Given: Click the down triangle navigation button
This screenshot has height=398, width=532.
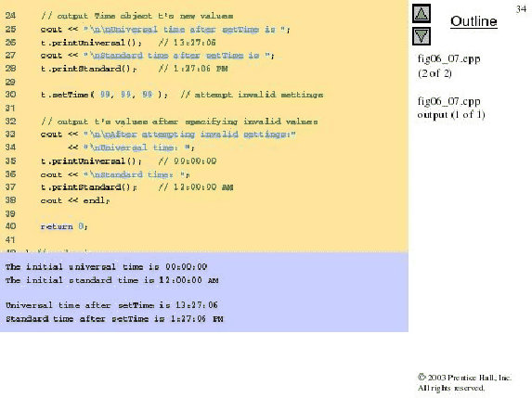Looking at the screenshot, I should 422,36.
